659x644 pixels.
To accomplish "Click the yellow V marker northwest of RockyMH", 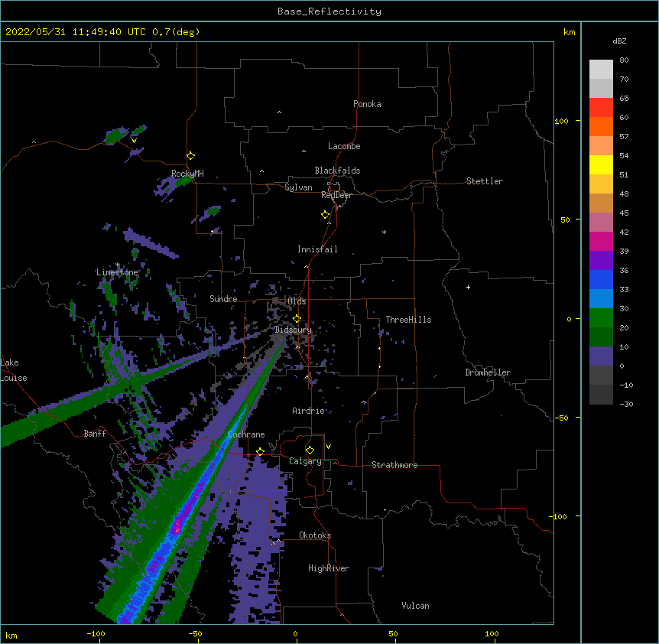I will (x=134, y=141).
